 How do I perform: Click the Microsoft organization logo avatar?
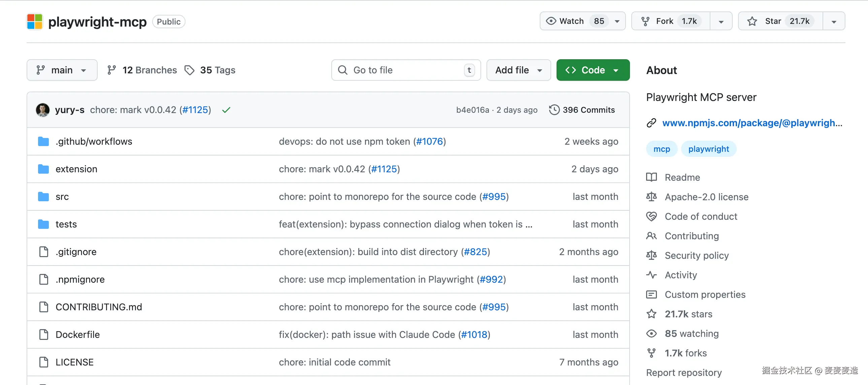point(35,22)
